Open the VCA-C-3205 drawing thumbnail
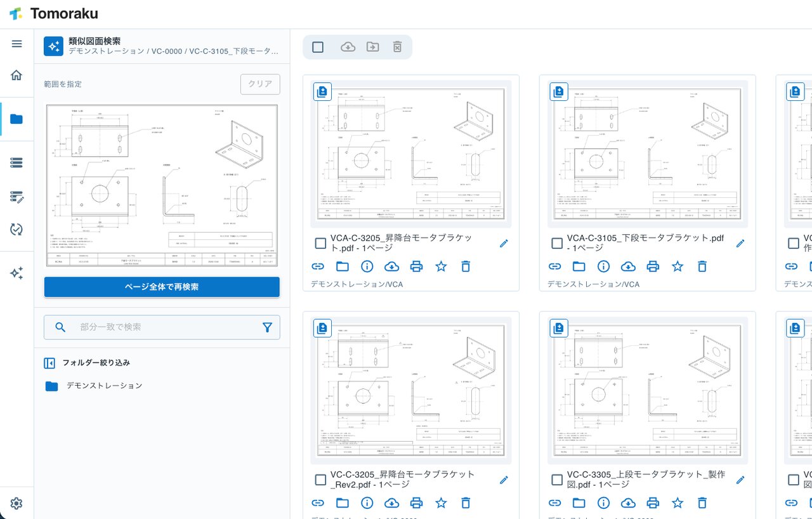 (x=411, y=154)
